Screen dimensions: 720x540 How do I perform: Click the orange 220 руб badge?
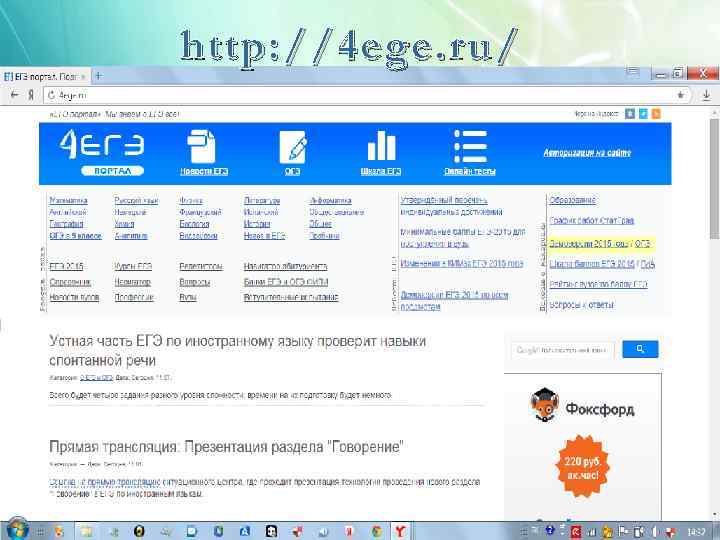coord(583,467)
